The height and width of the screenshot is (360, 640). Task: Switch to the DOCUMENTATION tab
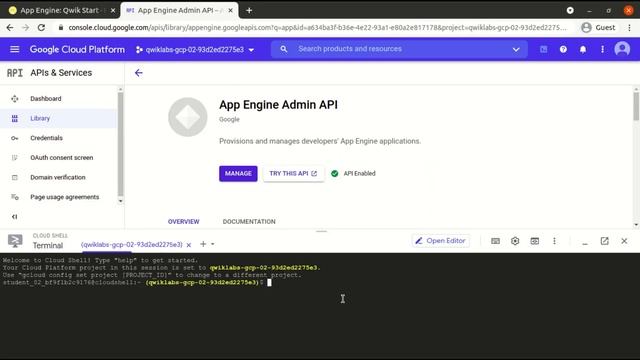click(x=249, y=222)
